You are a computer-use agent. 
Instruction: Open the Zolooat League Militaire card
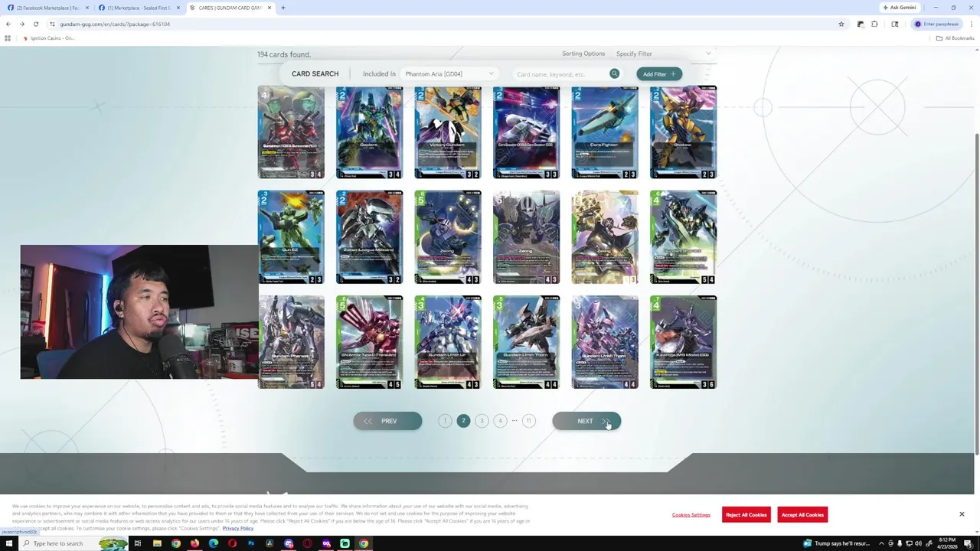tap(369, 237)
